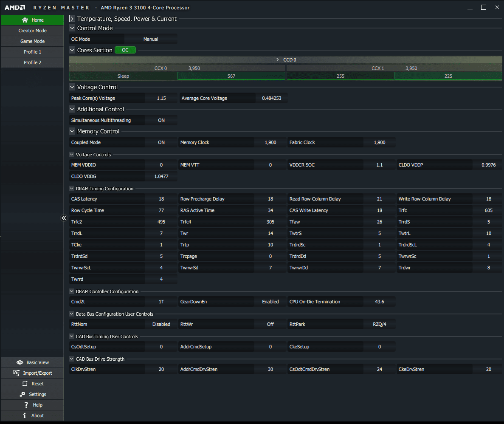The height and width of the screenshot is (424, 504).
Task: Click the Basic View eye icon
Action: 20,362
